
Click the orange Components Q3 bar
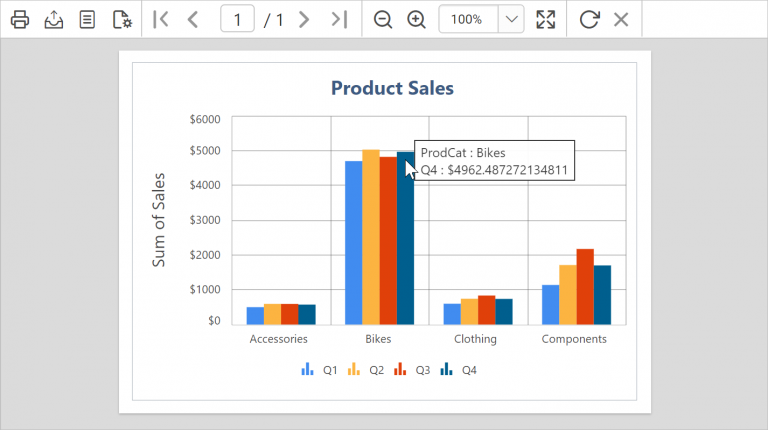click(x=584, y=287)
